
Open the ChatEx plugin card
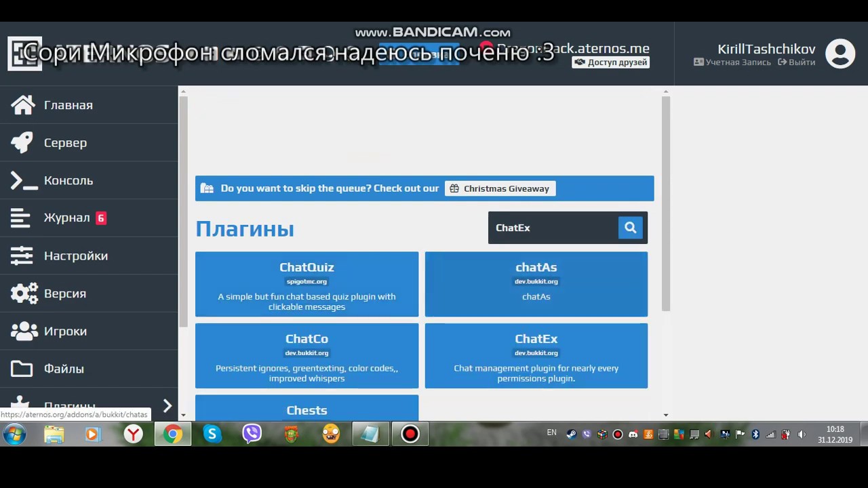click(x=536, y=356)
